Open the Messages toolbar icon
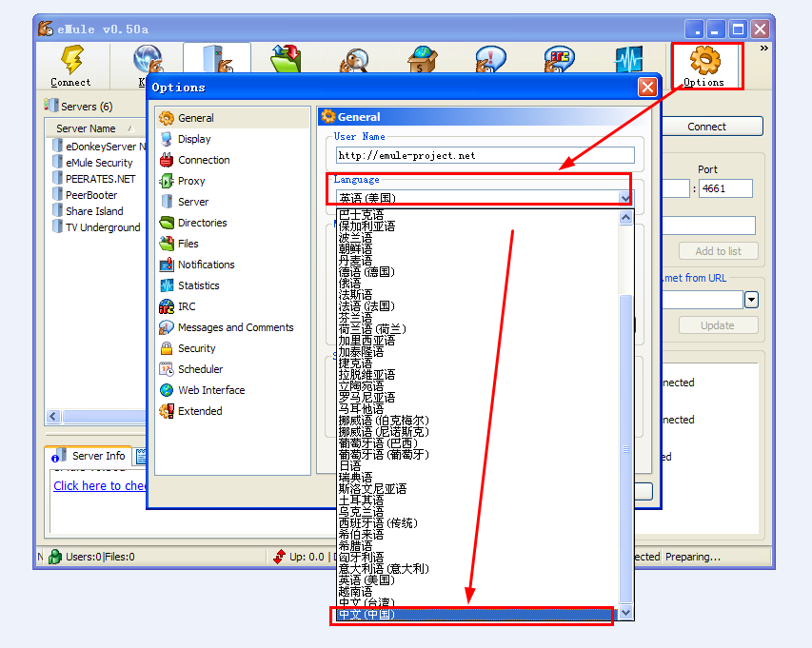Screen dimensions: 812x648 point(489,61)
